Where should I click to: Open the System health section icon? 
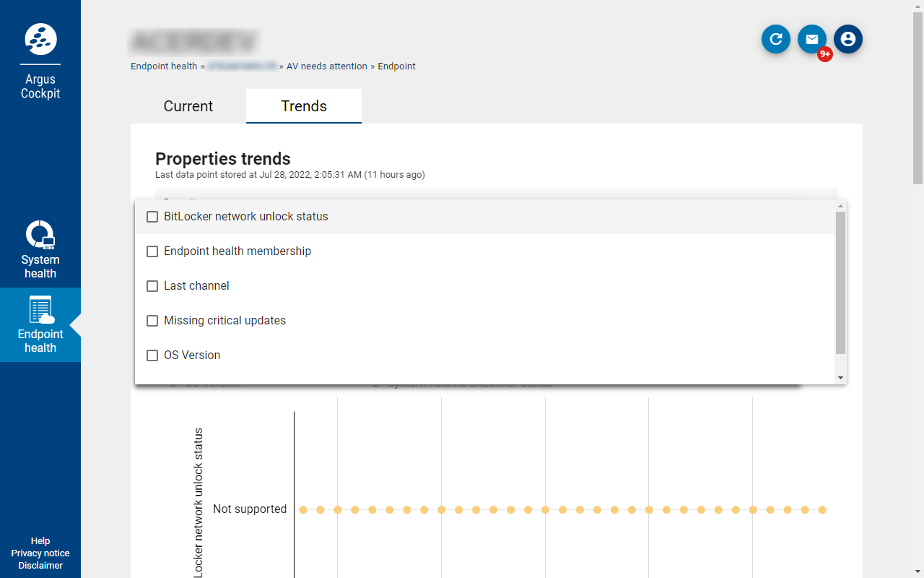pyautogui.click(x=40, y=235)
